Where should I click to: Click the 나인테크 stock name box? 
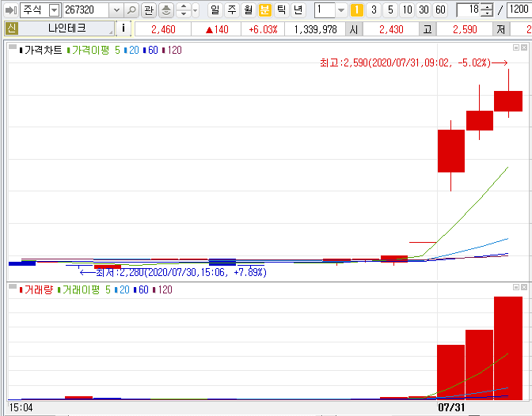pyautogui.click(x=66, y=28)
